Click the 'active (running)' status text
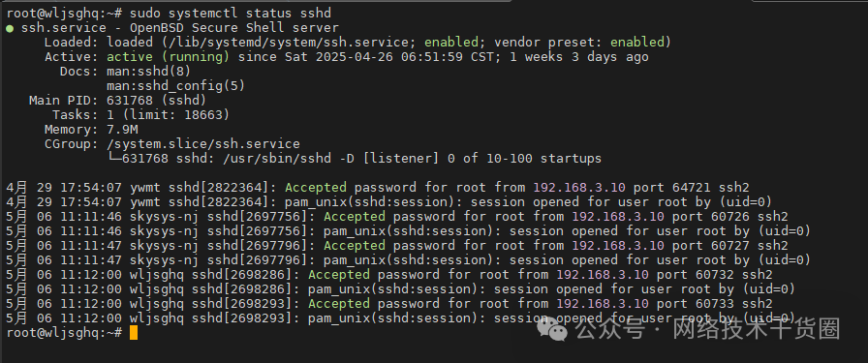 coord(168,57)
